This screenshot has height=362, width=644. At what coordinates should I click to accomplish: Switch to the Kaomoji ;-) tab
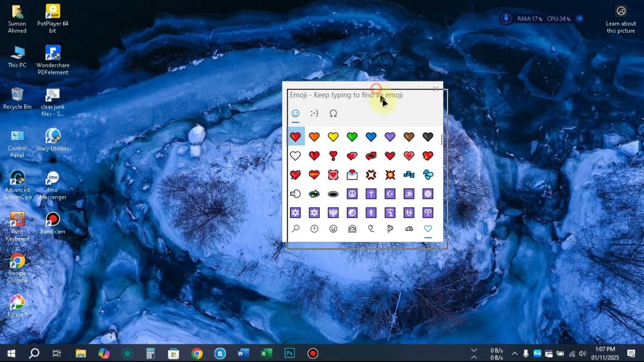tap(314, 114)
